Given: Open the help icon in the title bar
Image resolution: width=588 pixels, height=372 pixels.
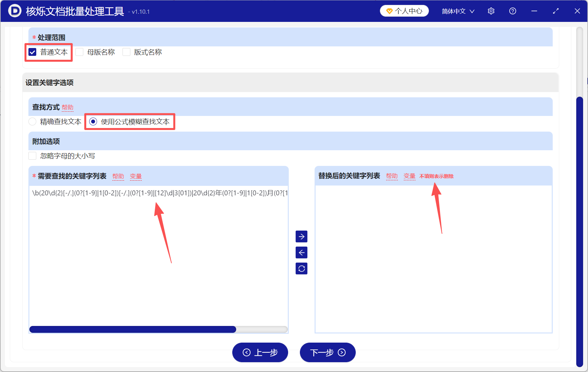Looking at the screenshot, I should [x=513, y=11].
